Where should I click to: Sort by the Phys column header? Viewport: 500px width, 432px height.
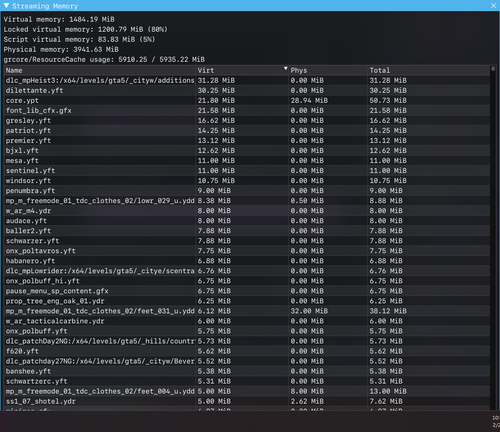click(x=328, y=70)
